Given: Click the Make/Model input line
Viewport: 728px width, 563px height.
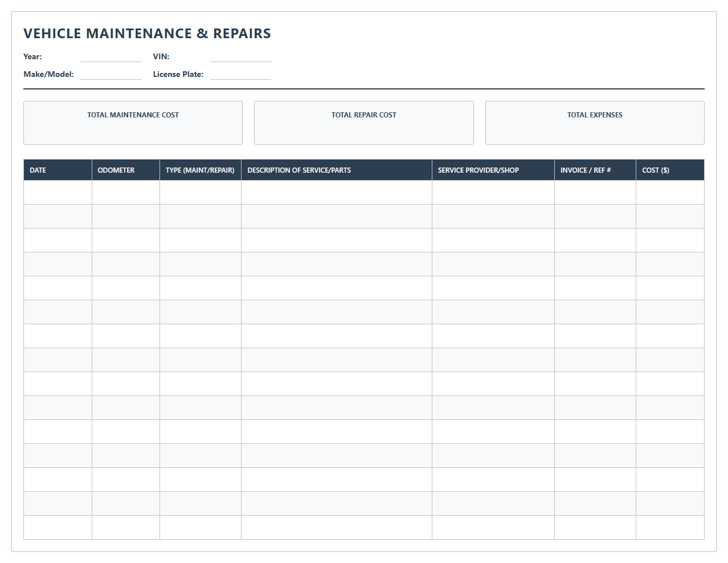Looking at the screenshot, I should coord(111,74).
